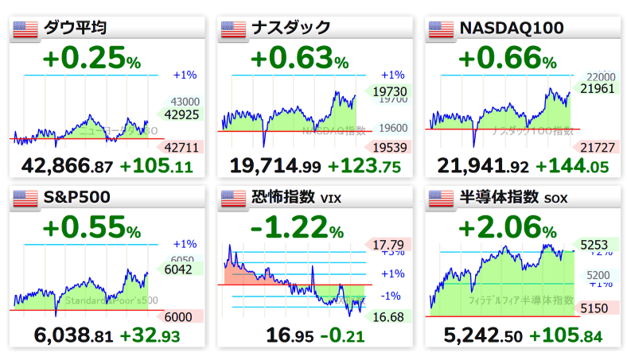Click the US flag icon beside 恐怖指数 VIX
The height and width of the screenshot is (364, 627).
233,198
